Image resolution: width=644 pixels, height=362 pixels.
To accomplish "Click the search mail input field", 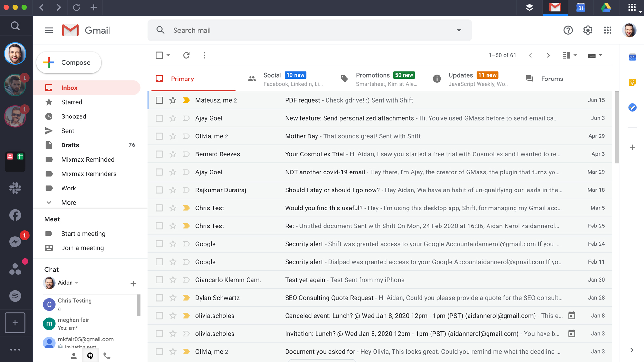I will click(309, 30).
